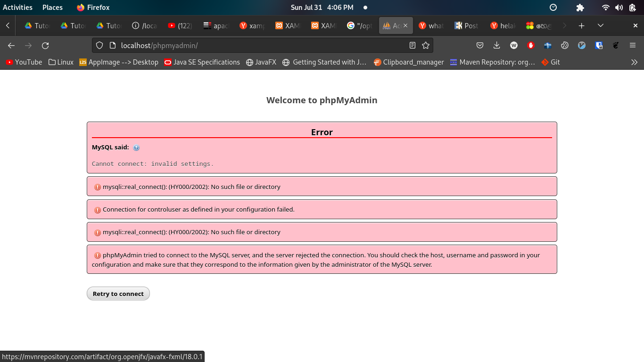Go back to the previous page

pos(11,45)
